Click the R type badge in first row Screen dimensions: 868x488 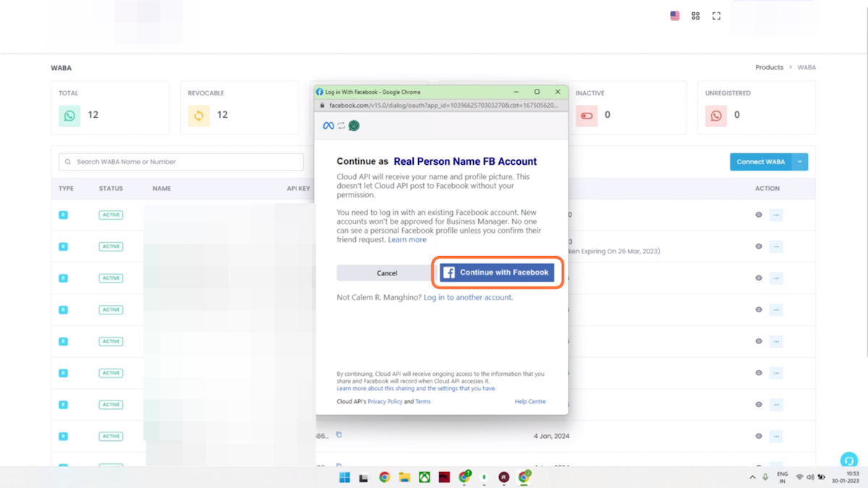click(63, 215)
